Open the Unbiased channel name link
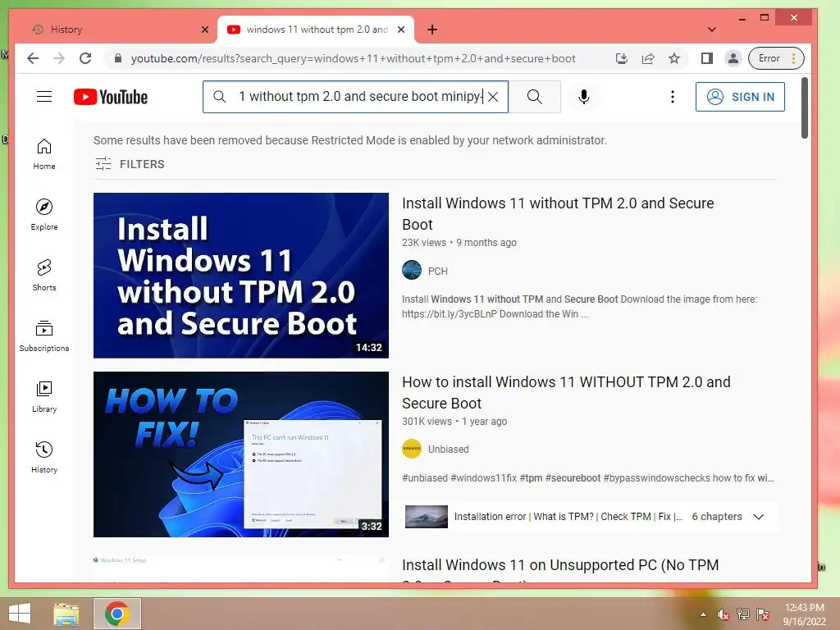 (448, 450)
